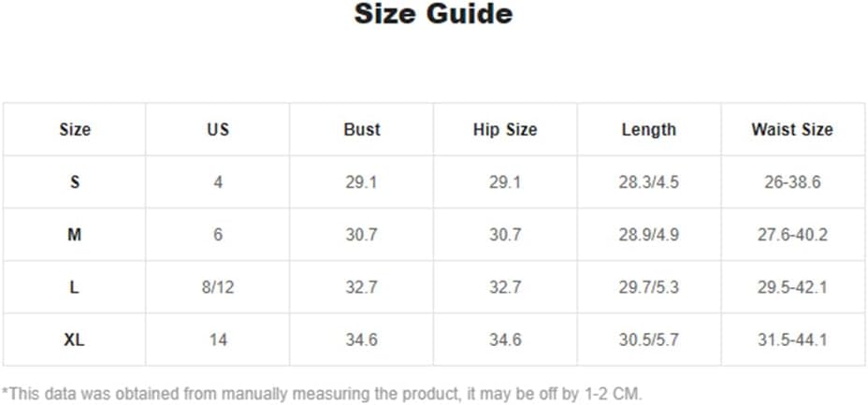The image size is (868, 405).
Task: Click the 26-38.6 waist size cell
Action: [792, 182]
